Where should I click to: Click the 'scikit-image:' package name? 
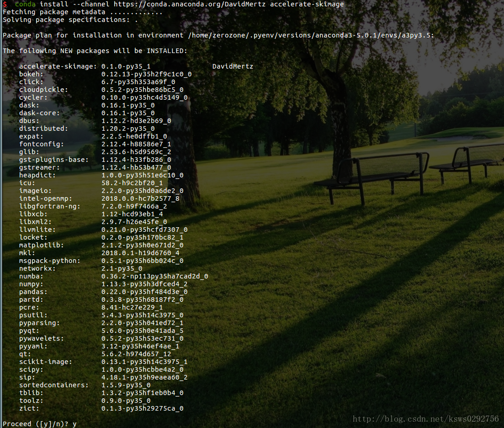pos(46,362)
